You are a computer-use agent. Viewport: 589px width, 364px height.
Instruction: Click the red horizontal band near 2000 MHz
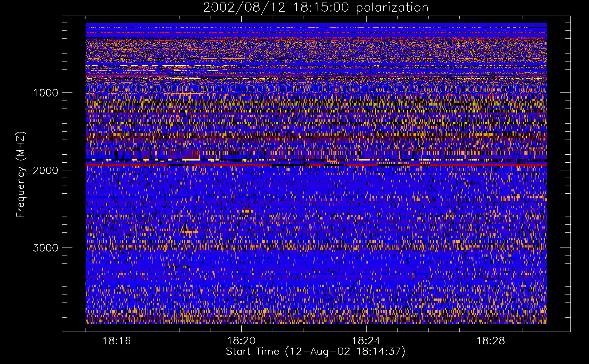coord(316,165)
